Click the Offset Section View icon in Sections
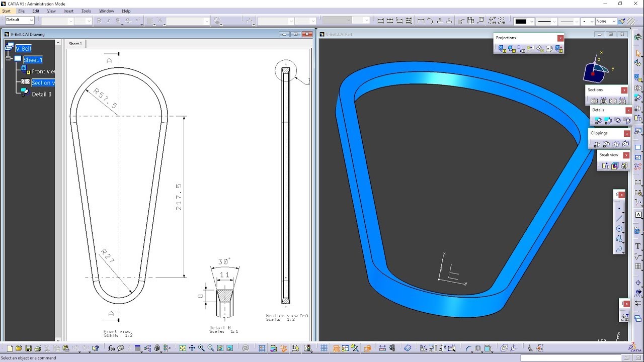The image size is (644, 362). point(594,101)
